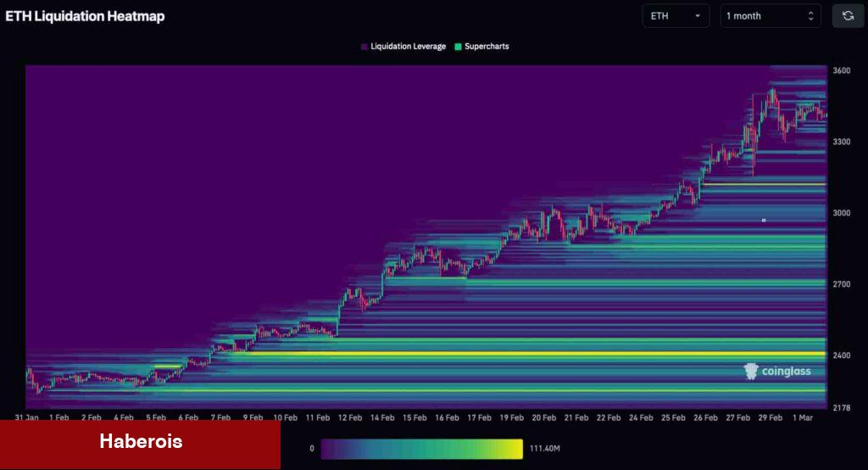This screenshot has height=470, width=868.
Task: Click the small white square marker on chart
Action: point(764,221)
